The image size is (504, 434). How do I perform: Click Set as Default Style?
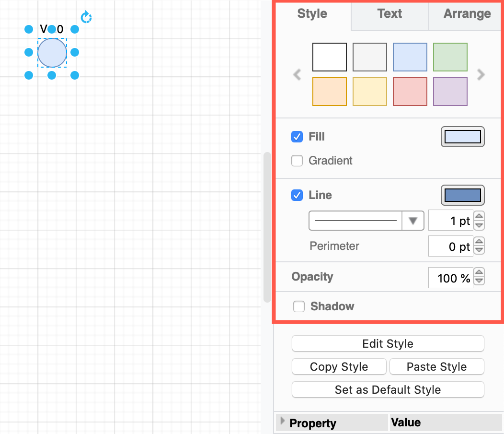388,389
